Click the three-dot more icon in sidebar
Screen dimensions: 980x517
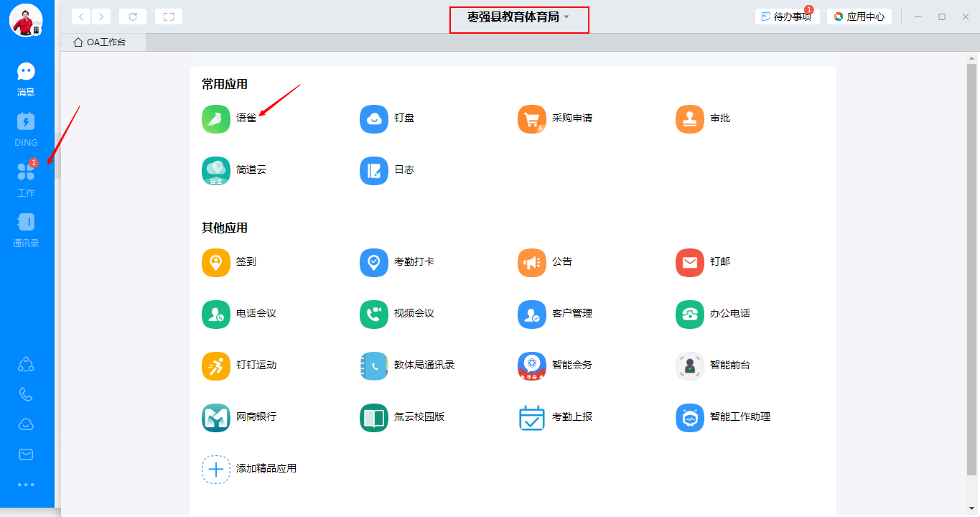(x=26, y=485)
